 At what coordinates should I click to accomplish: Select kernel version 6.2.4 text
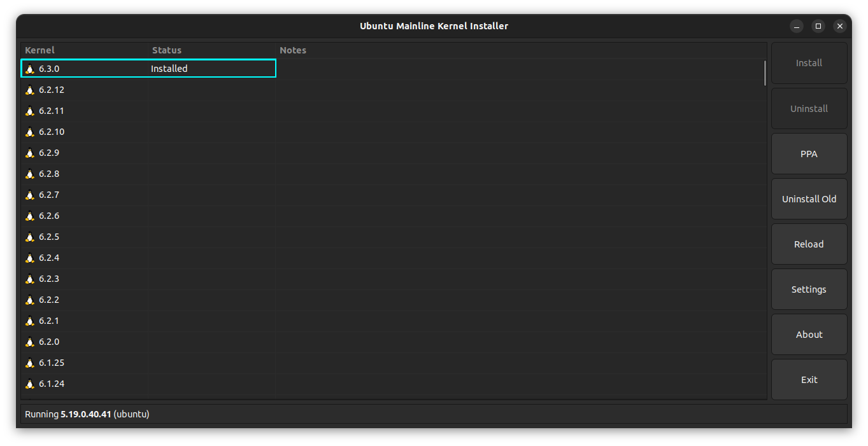click(49, 258)
